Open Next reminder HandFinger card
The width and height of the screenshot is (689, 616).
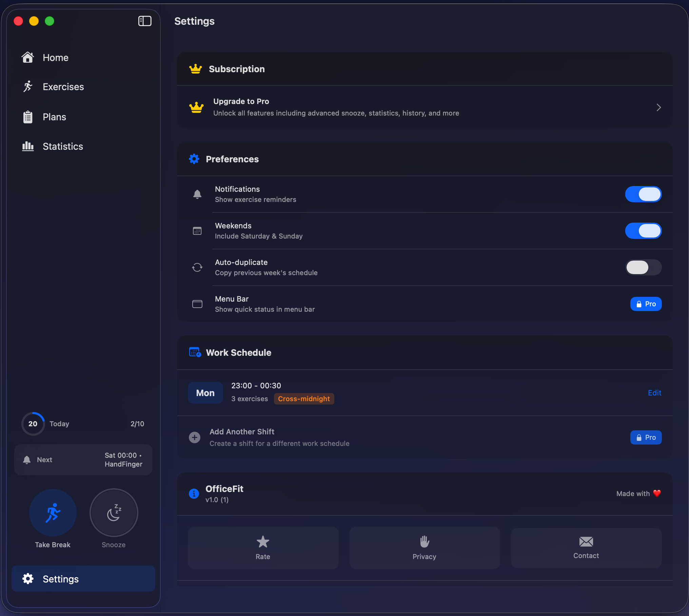83,460
